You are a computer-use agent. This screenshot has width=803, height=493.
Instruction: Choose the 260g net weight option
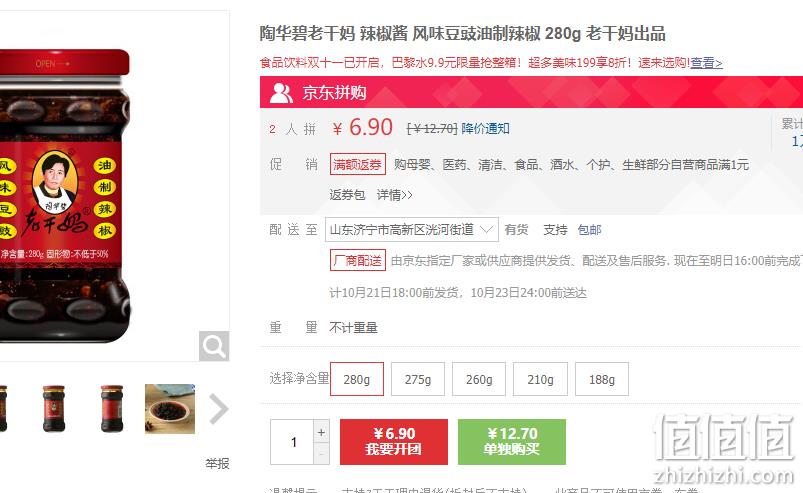(x=479, y=379)
